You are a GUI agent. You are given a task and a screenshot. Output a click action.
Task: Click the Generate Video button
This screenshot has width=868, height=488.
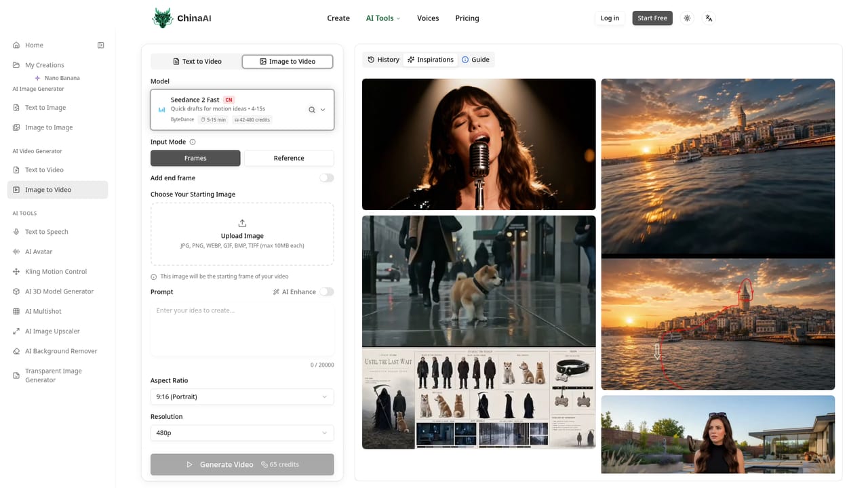coord(242,464)
